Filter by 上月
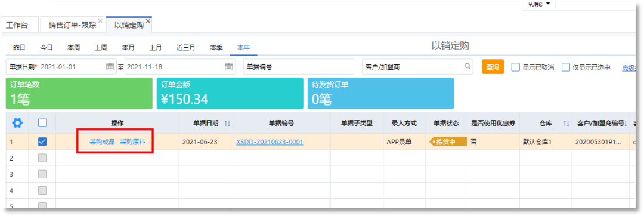The image size is (644, 216). tap(155, 48)
